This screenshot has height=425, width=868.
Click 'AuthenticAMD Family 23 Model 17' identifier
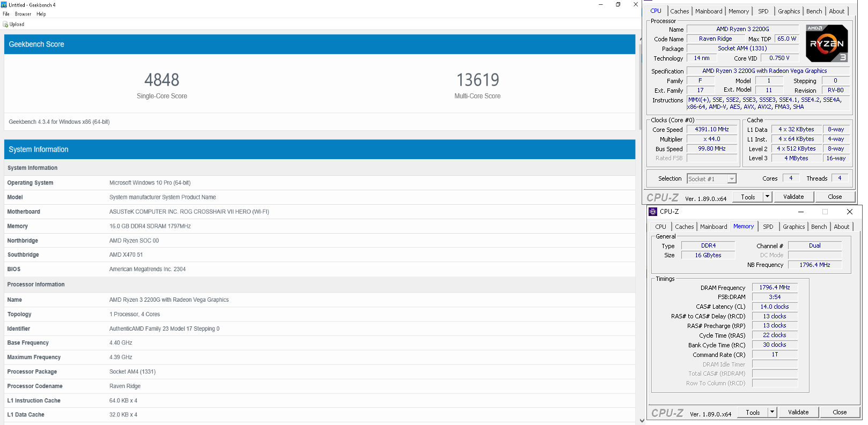click(165, 329)
